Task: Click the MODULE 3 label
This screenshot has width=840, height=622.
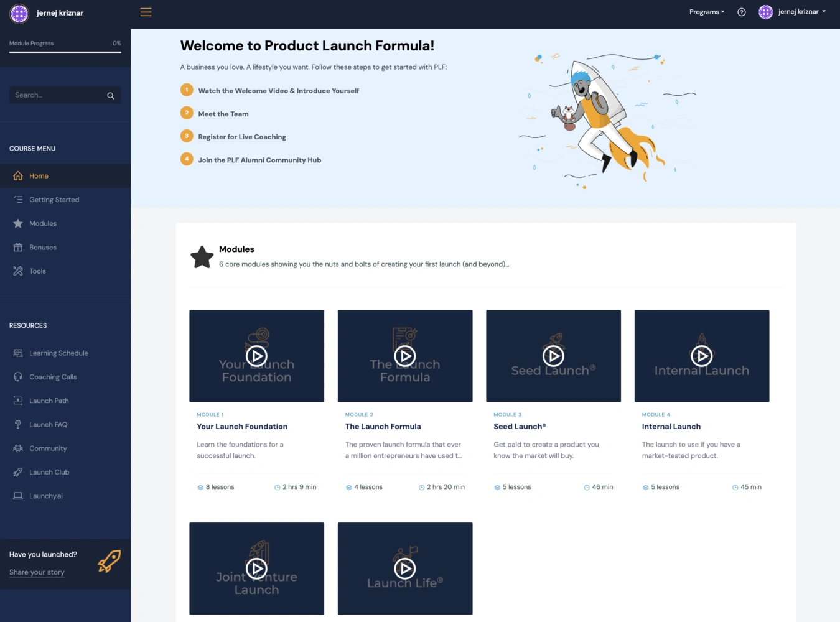Action: pos(507,415)
